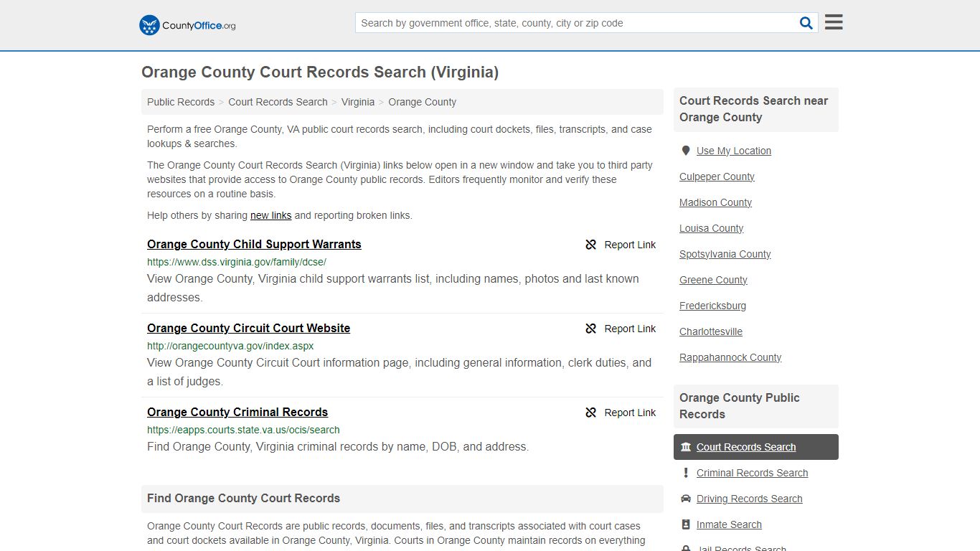Open the hamburger menu icon
This screenshot has height=551, width=980.
[x=834, y=22]
